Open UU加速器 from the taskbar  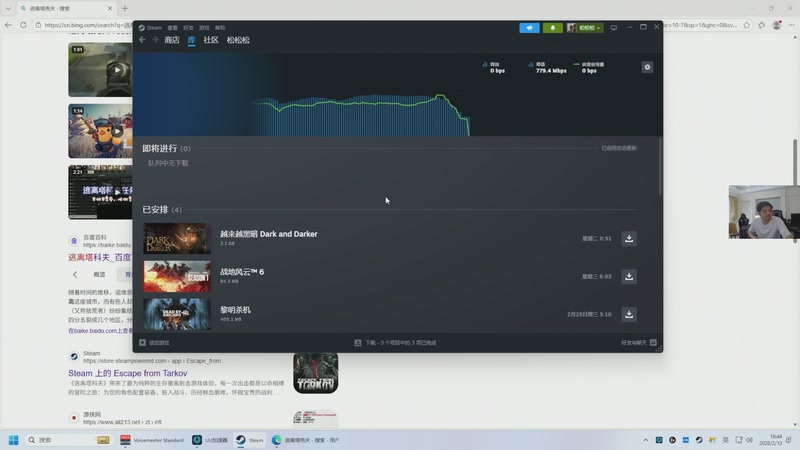[x=210, y=440]
